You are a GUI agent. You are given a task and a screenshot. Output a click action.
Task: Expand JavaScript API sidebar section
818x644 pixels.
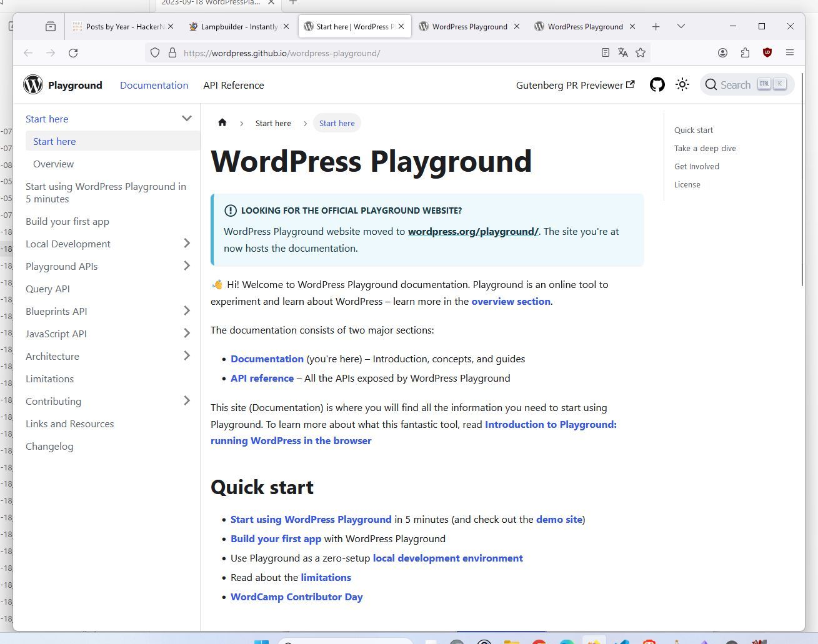186,334
